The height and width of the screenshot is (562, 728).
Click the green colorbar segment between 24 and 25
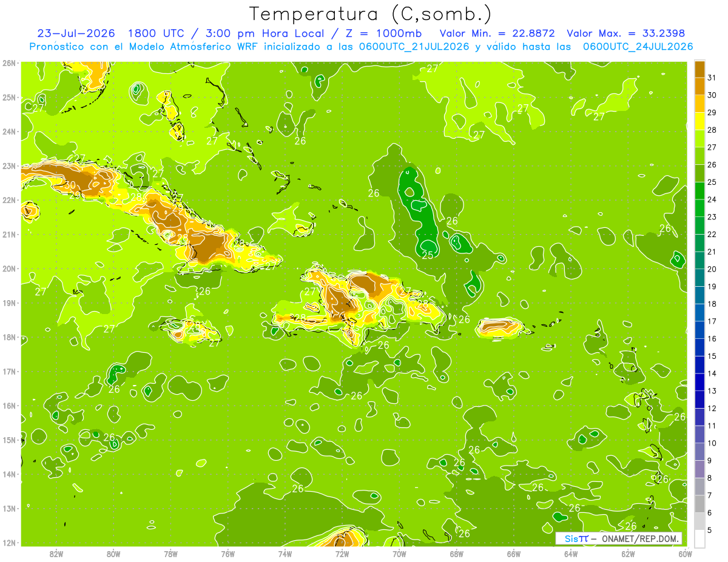pos(699,190)
